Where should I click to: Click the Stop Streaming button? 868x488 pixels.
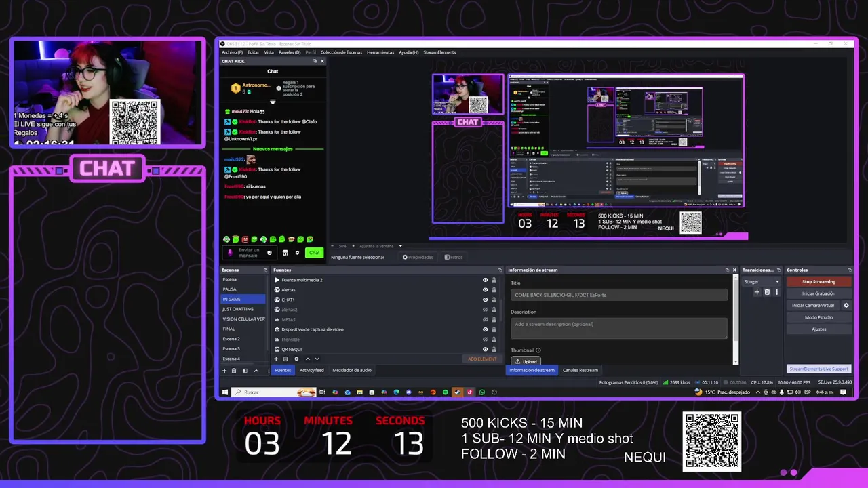818,281
